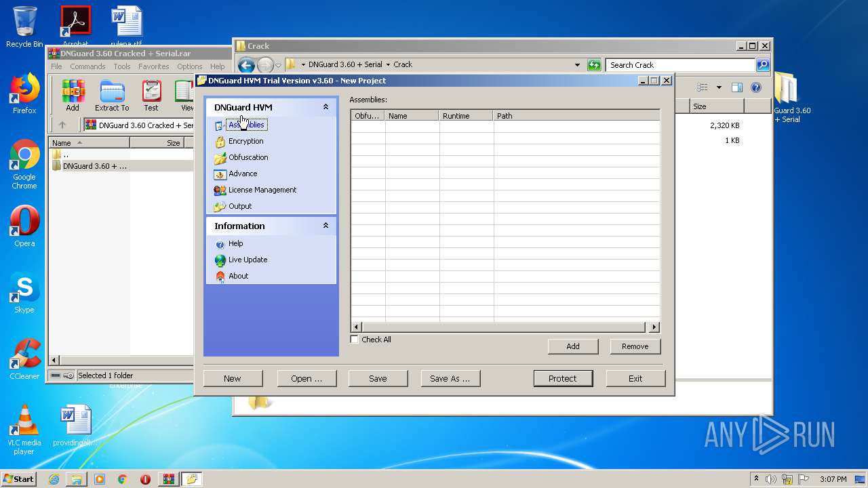This screenshot has width=868, height=488.
Task: Click Internet Explorer taskbar icon
Action: [x=54, y=479]
